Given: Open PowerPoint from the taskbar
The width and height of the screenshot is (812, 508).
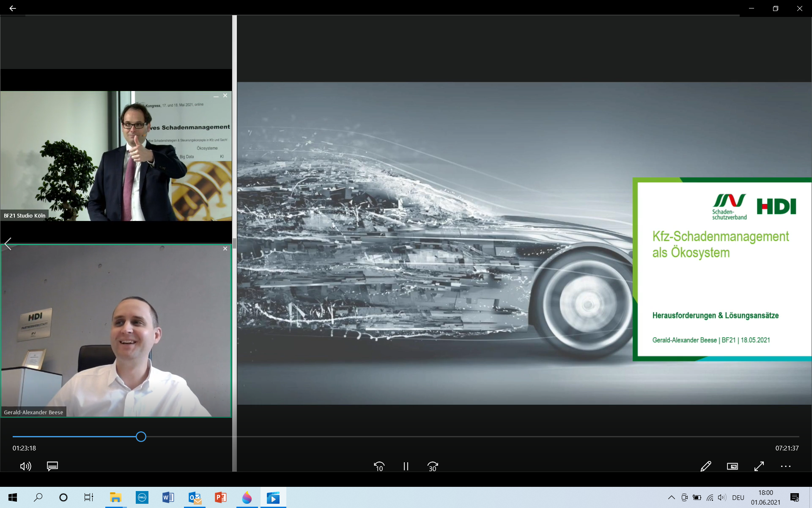Looking at the screenshot, I should pos(221,497).
